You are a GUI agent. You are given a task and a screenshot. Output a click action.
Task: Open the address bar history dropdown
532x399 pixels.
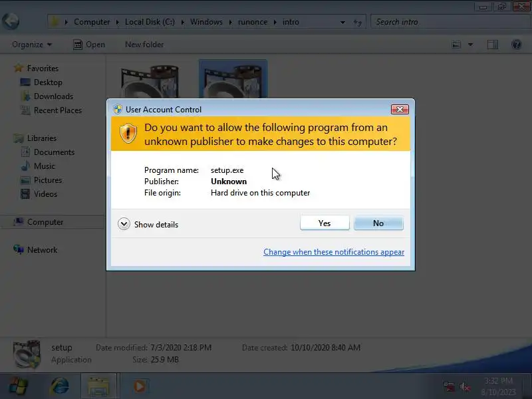(x=342, y=22)
